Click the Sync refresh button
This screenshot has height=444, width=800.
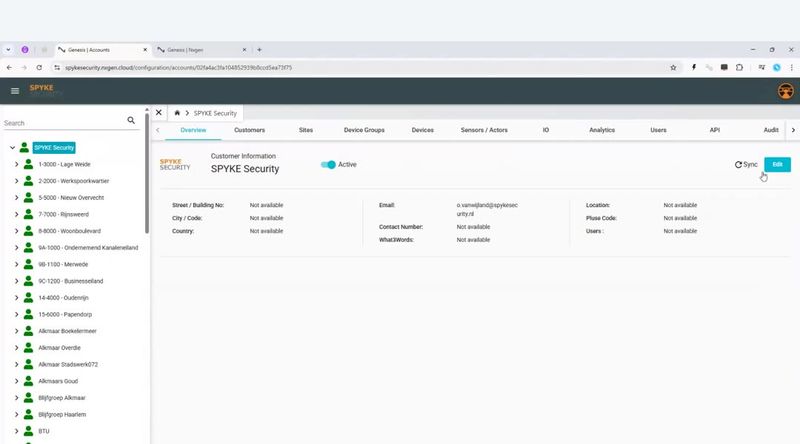[746, 164]
